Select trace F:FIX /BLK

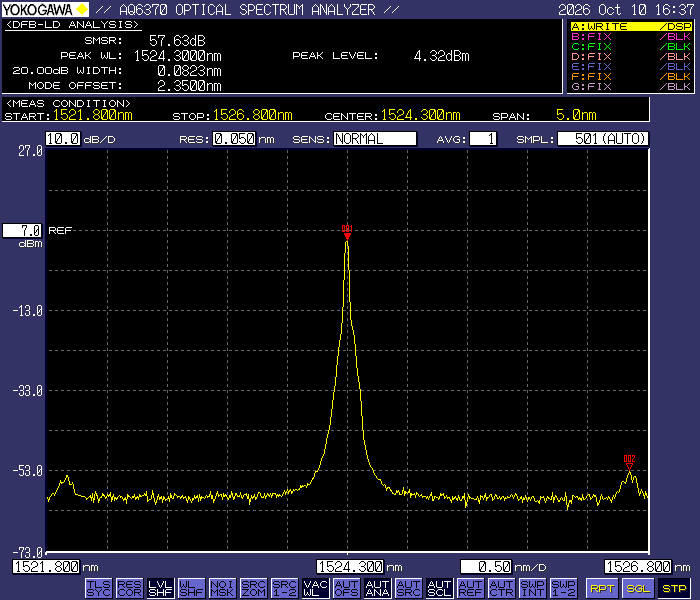click(631, 76)
